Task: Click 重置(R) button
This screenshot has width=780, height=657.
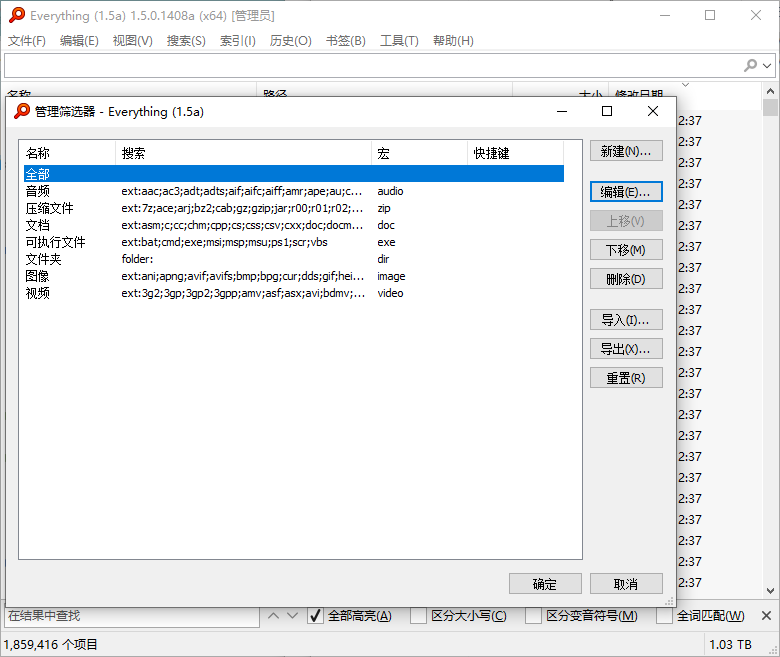Action: pos(626,378)
